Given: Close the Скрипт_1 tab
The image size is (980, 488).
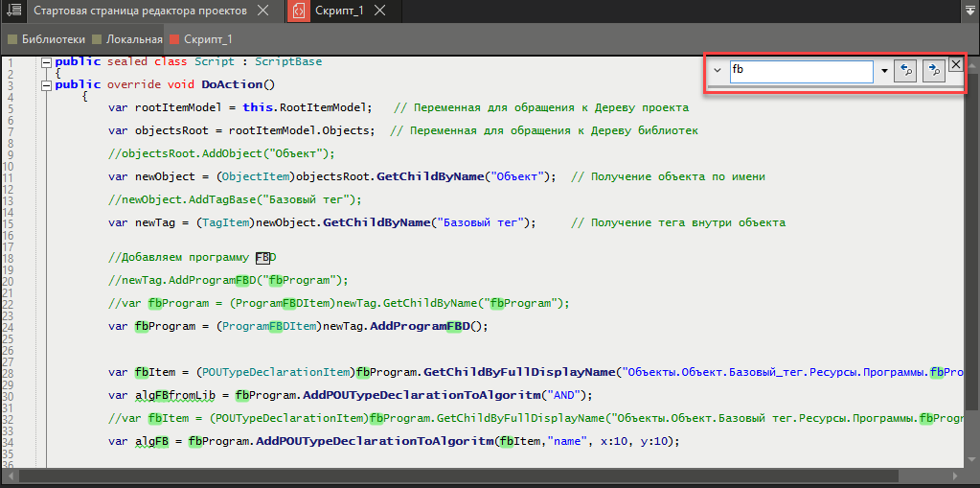Looking at the screenshot, I should [380, 12].
